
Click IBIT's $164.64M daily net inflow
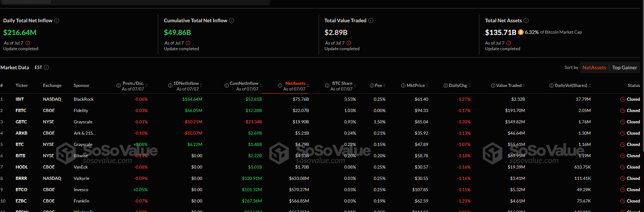tap(192, 99)
